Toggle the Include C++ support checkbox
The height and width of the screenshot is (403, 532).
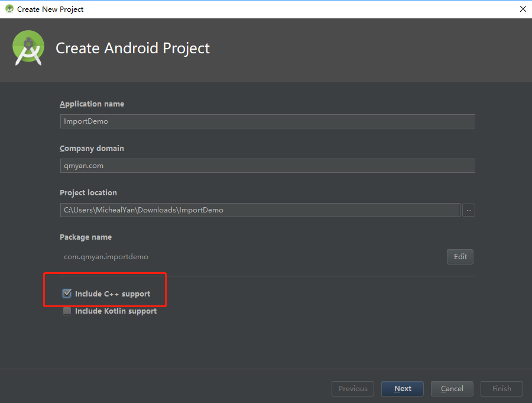point(67,292)
